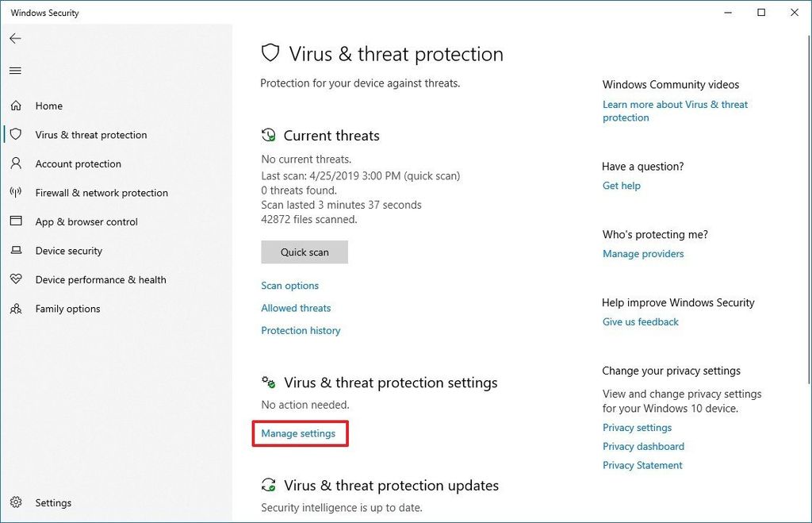View Allowed threats
This screenshot has width=812, height=523.
tap(296, 308)
